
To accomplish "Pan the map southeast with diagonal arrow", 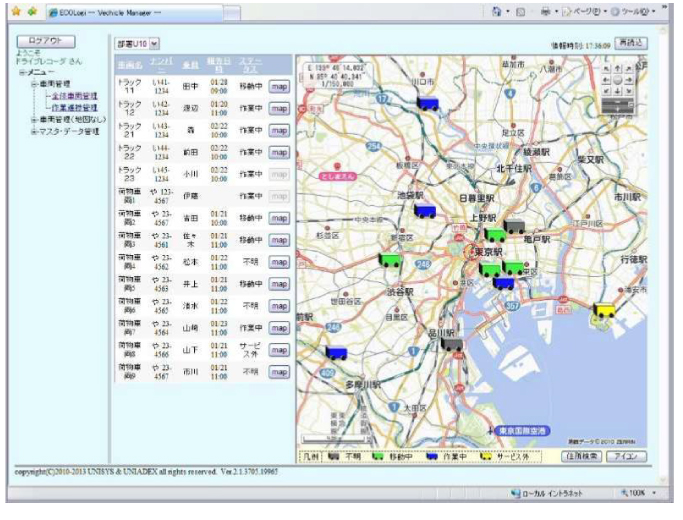I will (x=629, y=91).
